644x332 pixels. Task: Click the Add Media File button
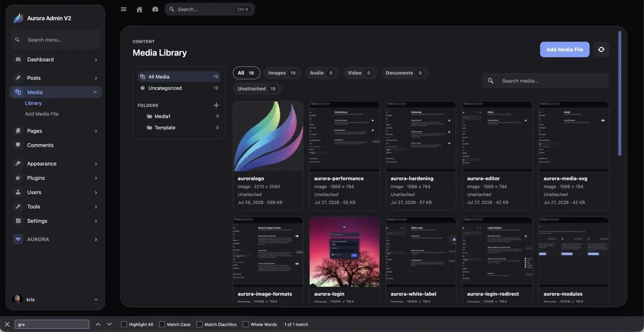tap(564, 50)
